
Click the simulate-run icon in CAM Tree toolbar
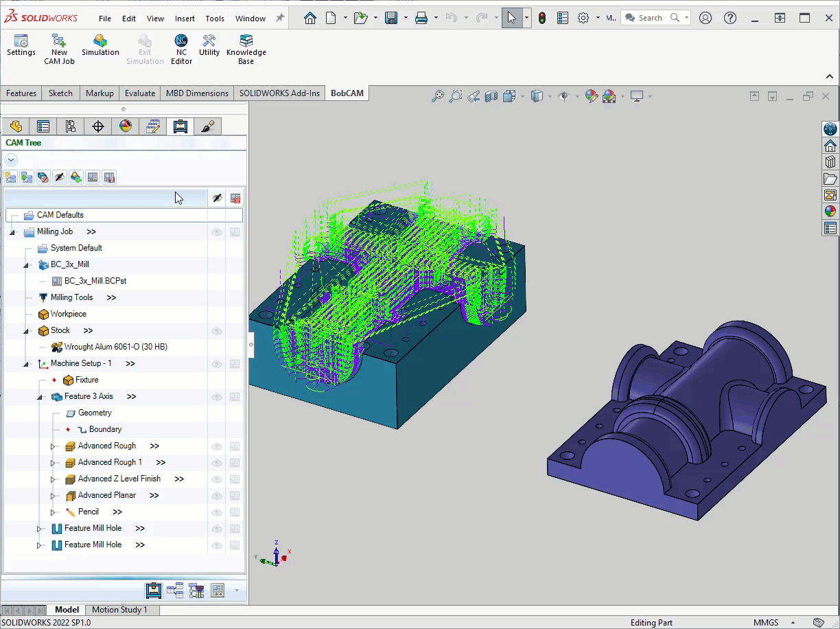tap(76, 177)
